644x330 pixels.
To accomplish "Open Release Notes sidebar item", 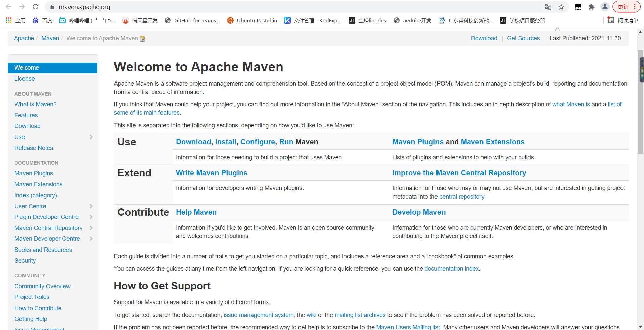I will click(34, 148).
